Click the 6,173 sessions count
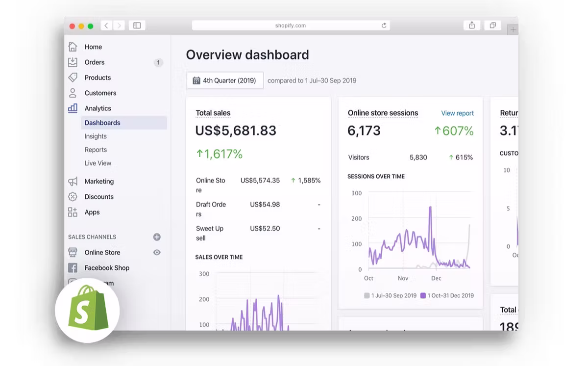This screenshot has width=588, height=366. (x=364, y=131)
